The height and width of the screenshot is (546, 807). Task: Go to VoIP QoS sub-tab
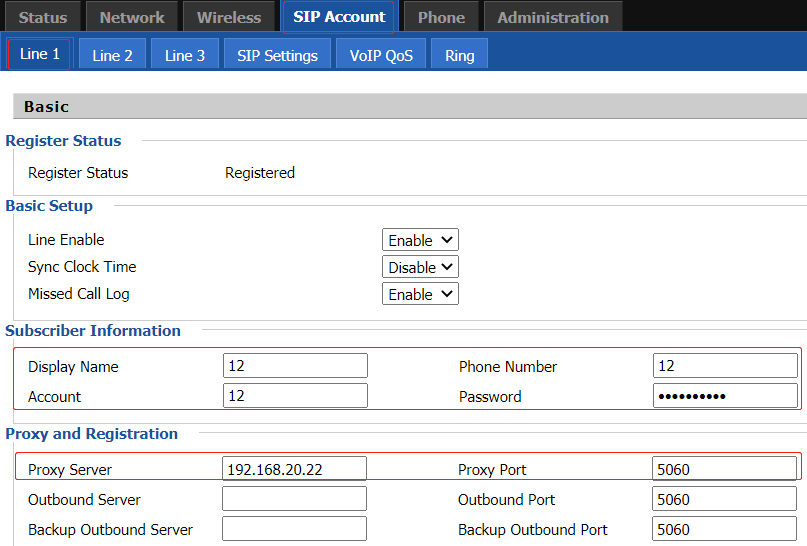[x=381, y=55]
